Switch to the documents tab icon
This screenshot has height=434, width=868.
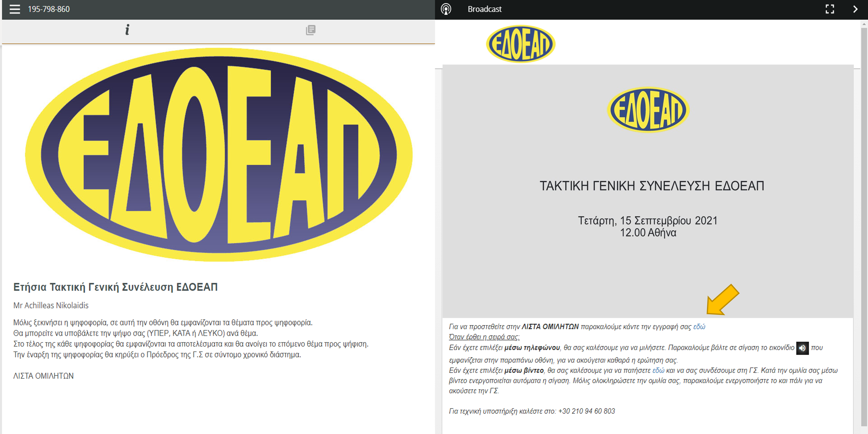[x=310, y=30]
